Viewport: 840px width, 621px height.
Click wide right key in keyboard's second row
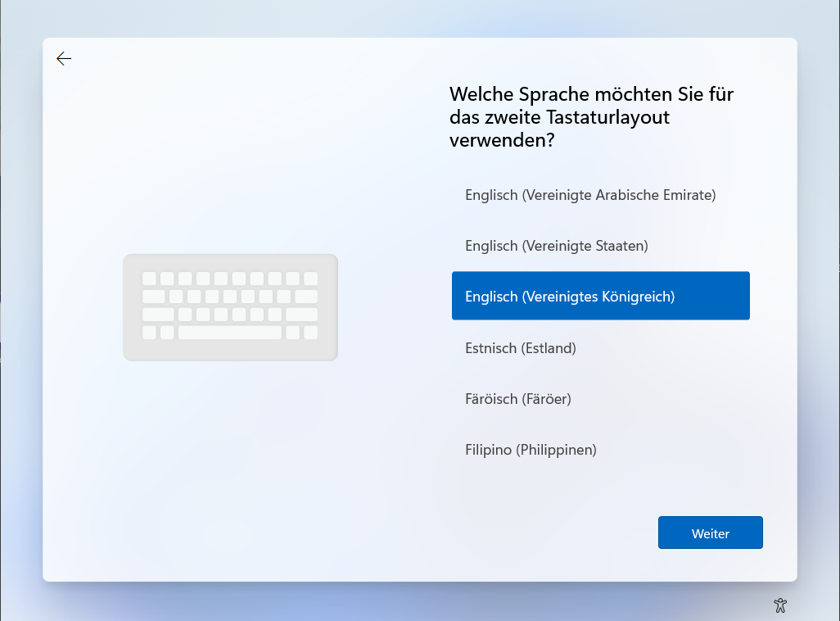pos(306,297)
